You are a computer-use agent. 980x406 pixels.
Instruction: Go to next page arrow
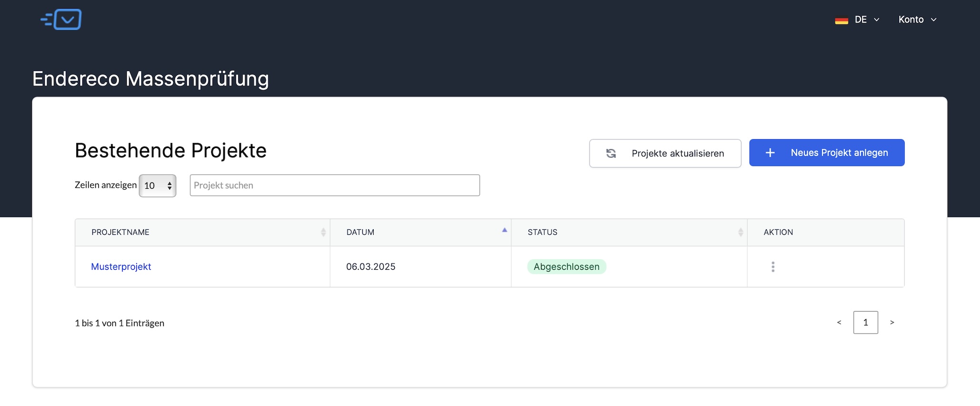[x=892, y=323]
